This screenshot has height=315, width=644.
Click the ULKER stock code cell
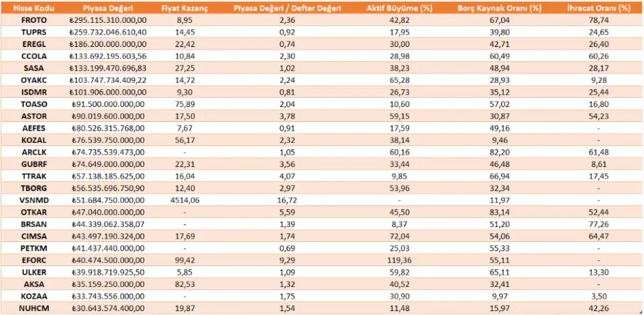pos(34,271)
